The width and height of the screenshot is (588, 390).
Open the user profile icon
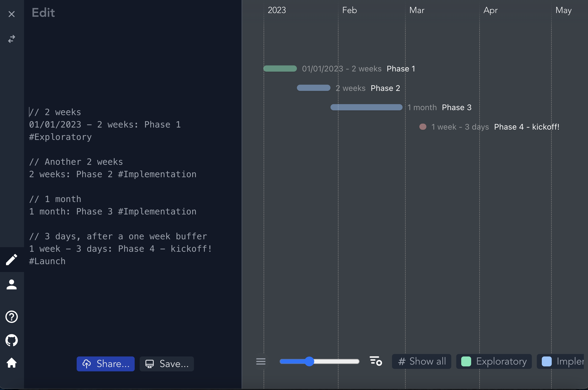point(11,285)
